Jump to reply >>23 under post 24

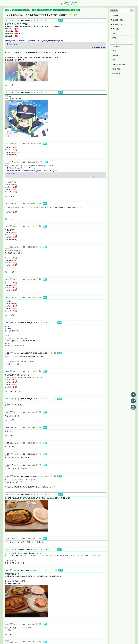point(12,634)
